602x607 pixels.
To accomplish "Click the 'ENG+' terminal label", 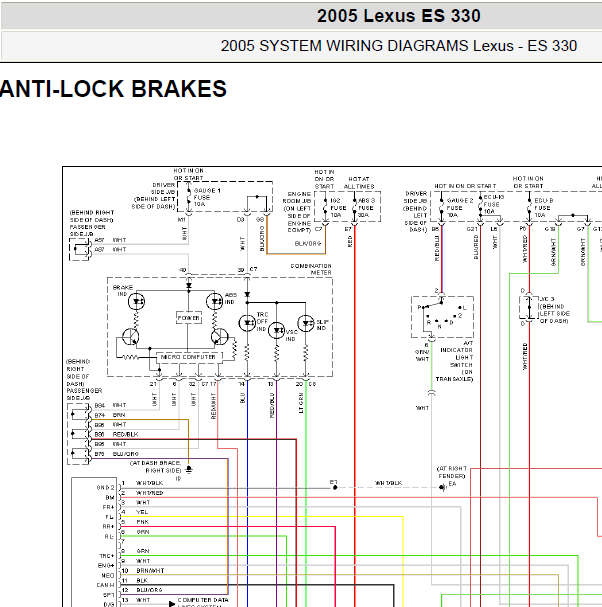I will [106, 566].
